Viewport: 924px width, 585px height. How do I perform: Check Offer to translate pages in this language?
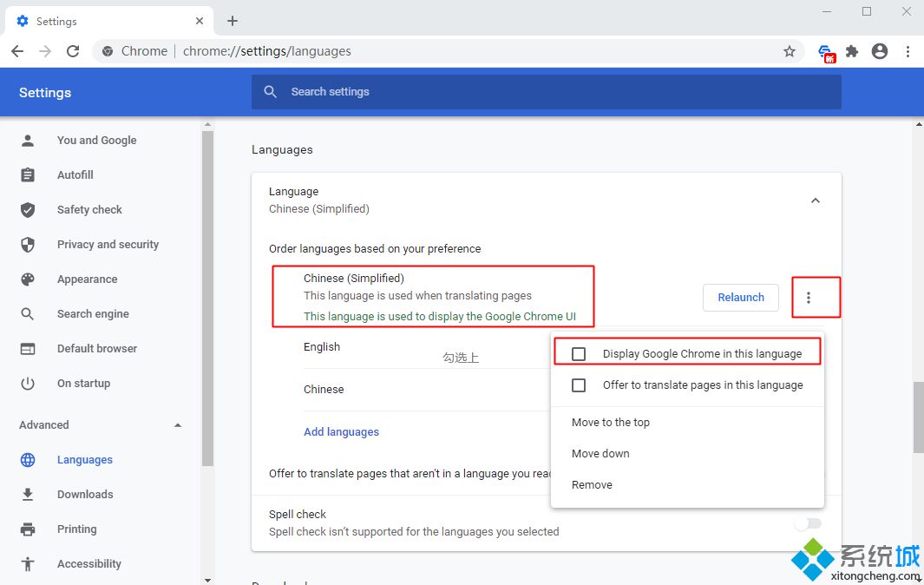579,385
